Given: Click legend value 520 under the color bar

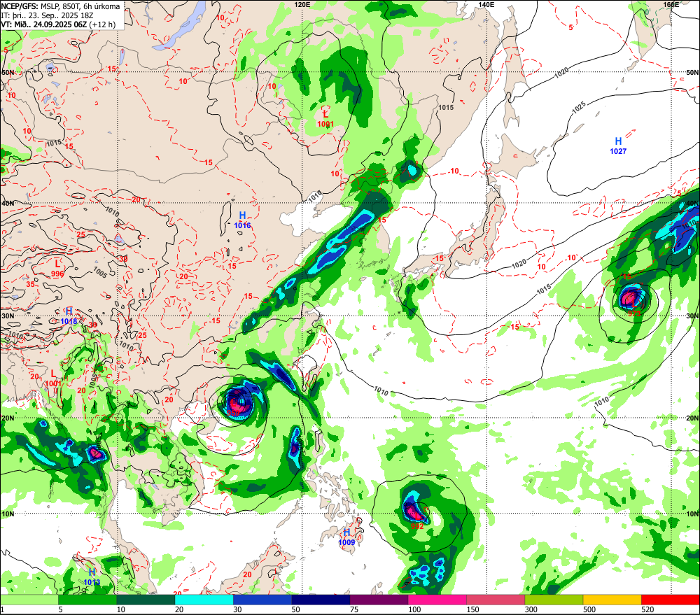Looking at the screenshot, I should tap(647, 609).
